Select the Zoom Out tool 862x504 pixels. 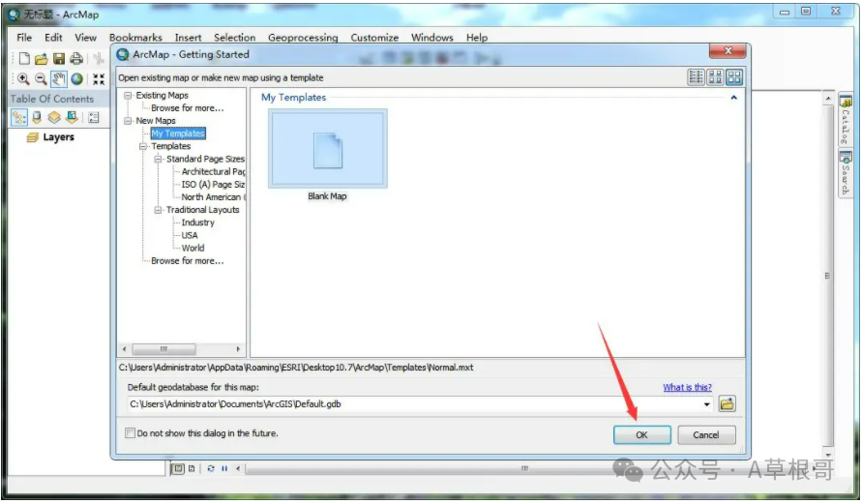point(41,79)
